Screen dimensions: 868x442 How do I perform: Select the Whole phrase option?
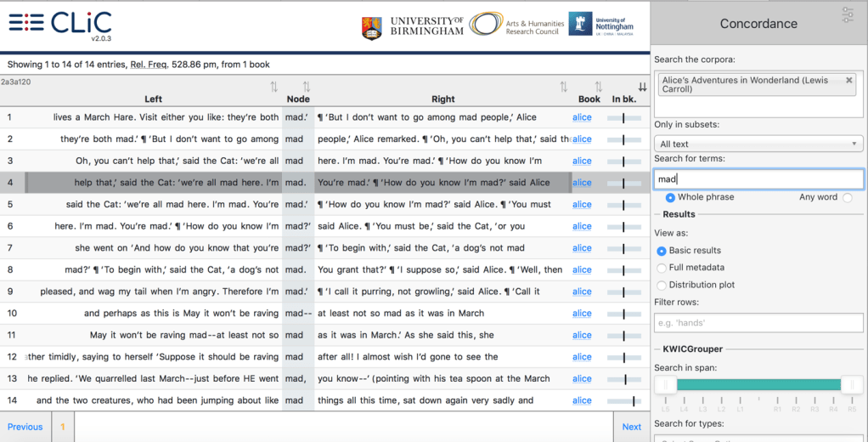point(670,197)
